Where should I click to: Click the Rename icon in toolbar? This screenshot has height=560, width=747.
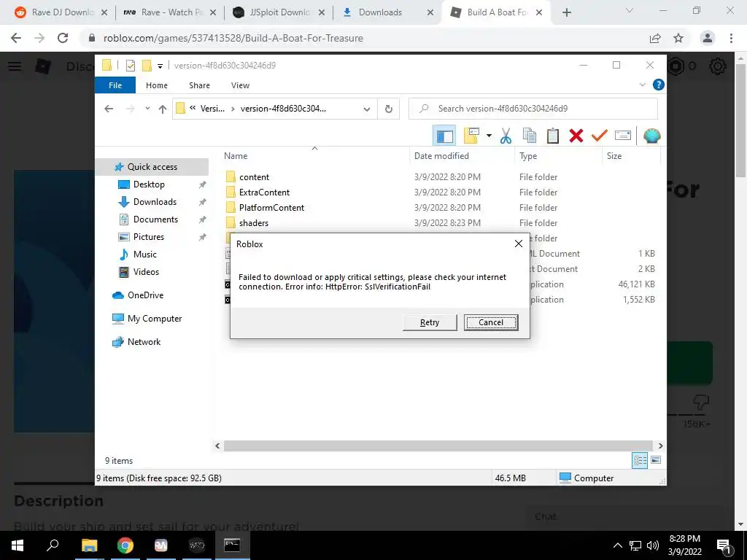tap(623, 136)
